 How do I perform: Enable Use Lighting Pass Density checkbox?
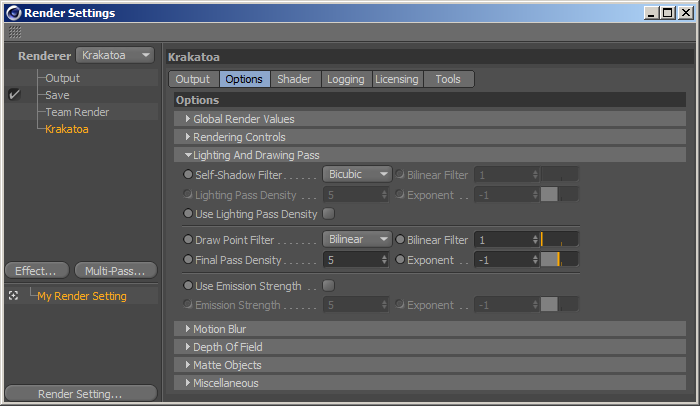click(329, 214)
